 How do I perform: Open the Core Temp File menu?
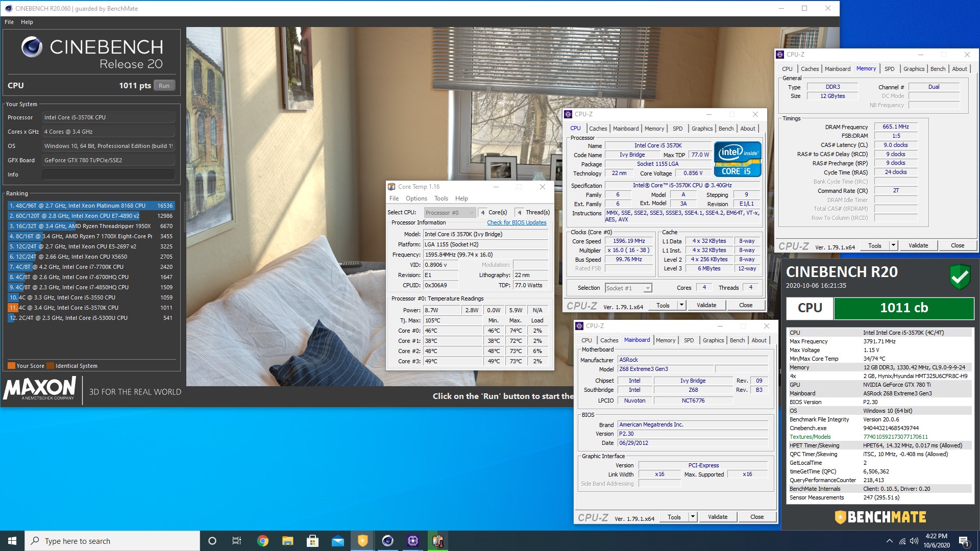click(x=394, y=198)
